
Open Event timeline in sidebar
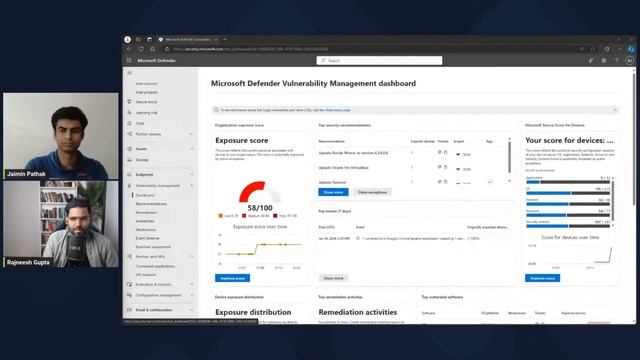tap(147, 238)
